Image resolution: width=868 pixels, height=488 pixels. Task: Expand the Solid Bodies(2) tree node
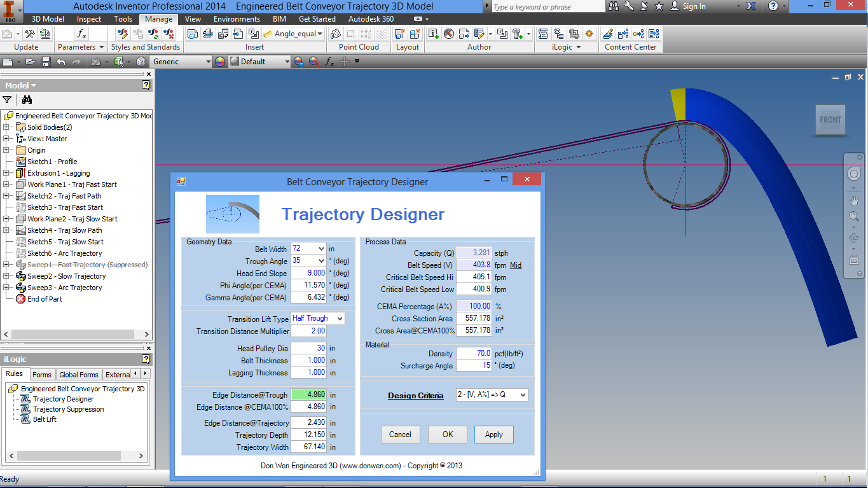point(6,127)
